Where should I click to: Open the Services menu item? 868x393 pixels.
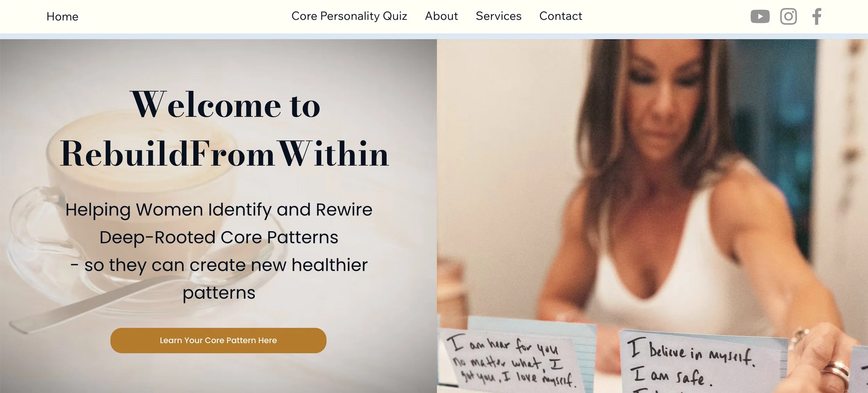point(498,16)
